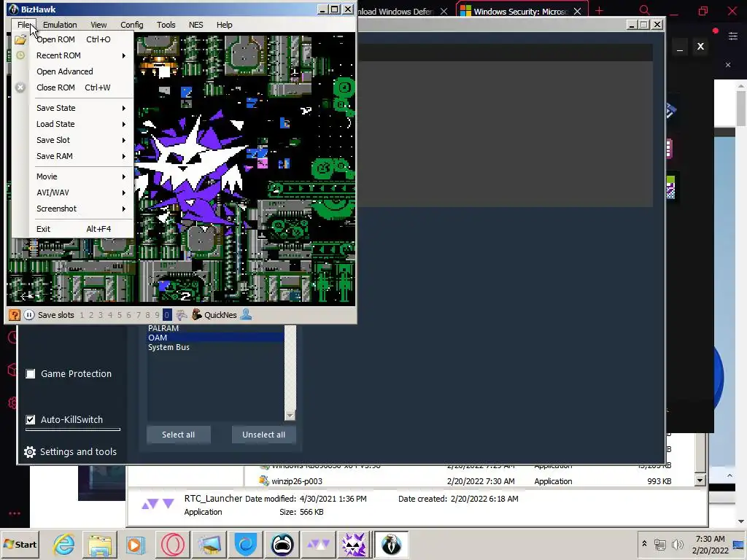This screenshot has height=560, width=747.
Task: Close the Windows Defender download tab
Action: coord(444,11)
